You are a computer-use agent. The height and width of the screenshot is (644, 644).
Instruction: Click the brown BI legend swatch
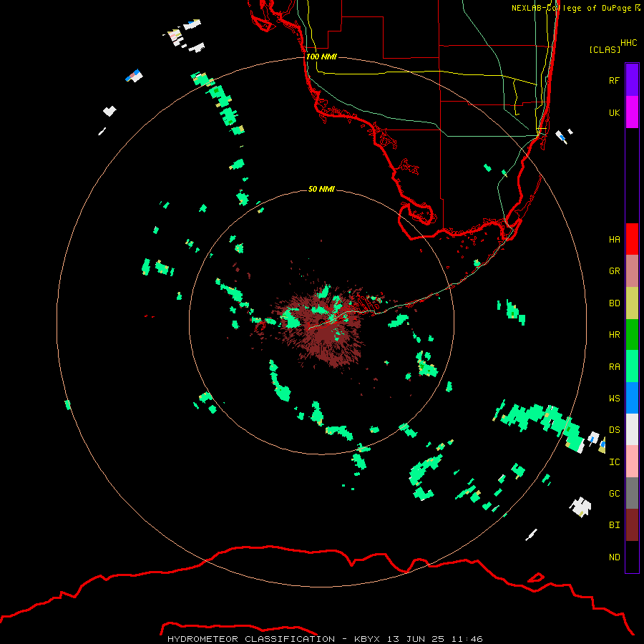coord(632,525)
